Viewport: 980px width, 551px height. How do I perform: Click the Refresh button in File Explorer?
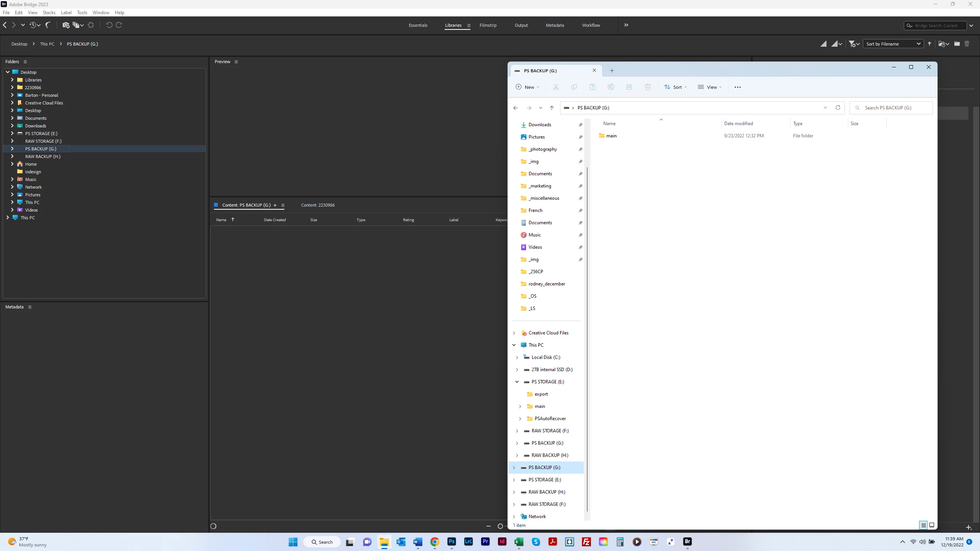pos(838,108)
